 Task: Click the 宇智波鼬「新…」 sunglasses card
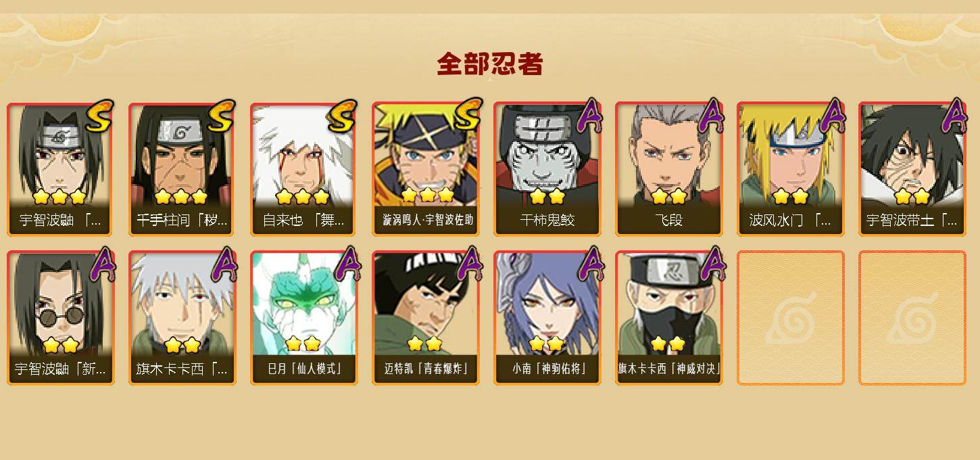[x=61, y=318]
